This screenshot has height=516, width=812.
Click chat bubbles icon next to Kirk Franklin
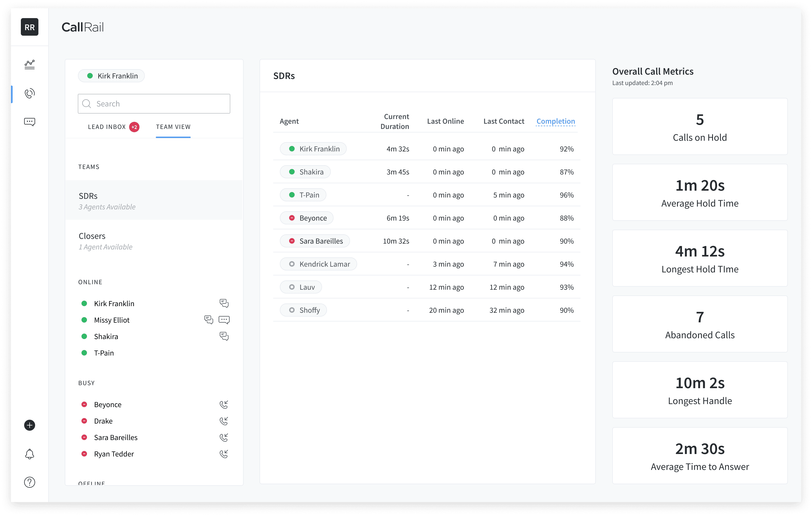tap(224, 303)
